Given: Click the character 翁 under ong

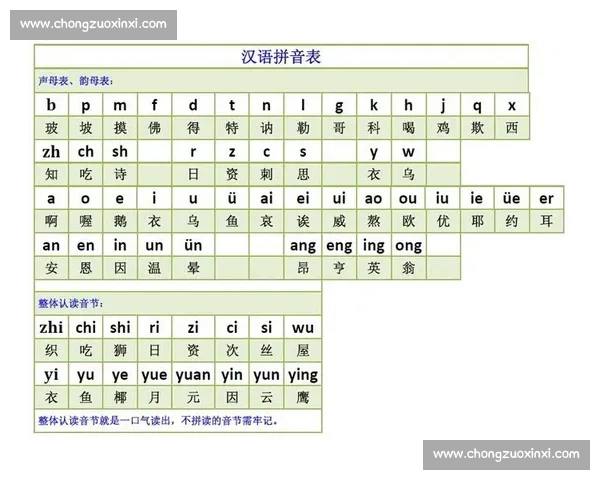Looking at the screenshot, I should pyautogui.click(x=408, y=268).
